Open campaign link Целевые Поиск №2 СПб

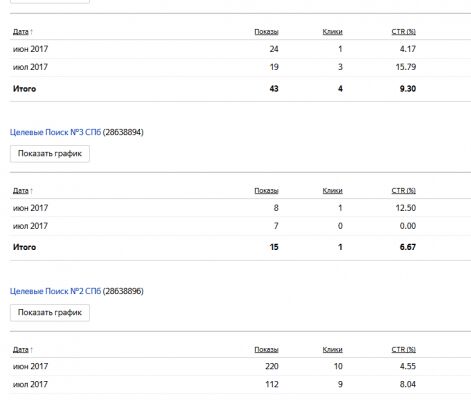click(x=55, y=291)
